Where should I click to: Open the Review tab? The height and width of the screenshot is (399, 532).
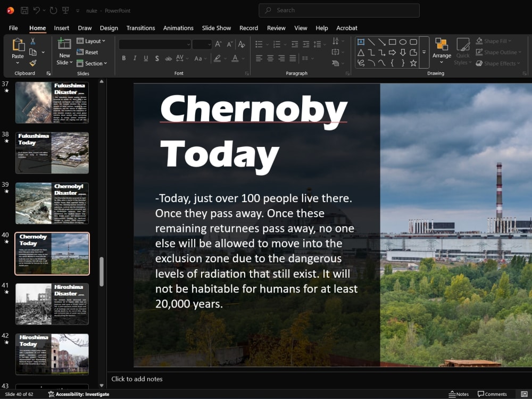(276, 28)
